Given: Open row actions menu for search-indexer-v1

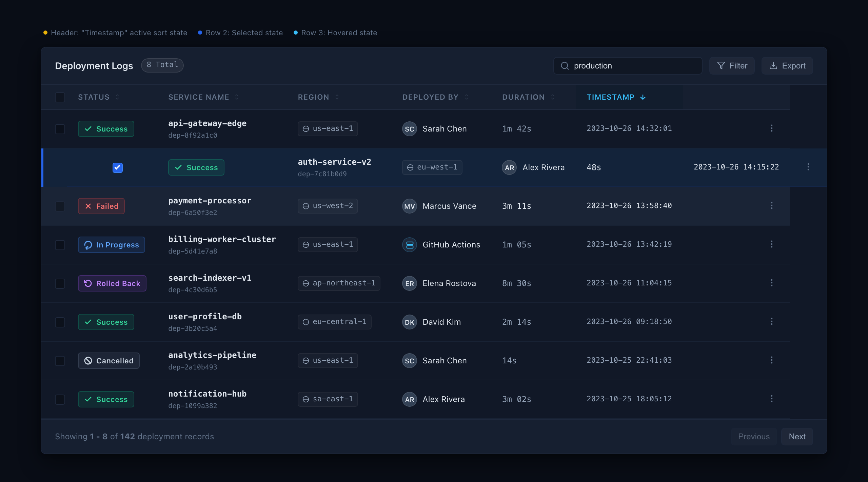Looking at the screenshot, I should click(x=772, y=283).
